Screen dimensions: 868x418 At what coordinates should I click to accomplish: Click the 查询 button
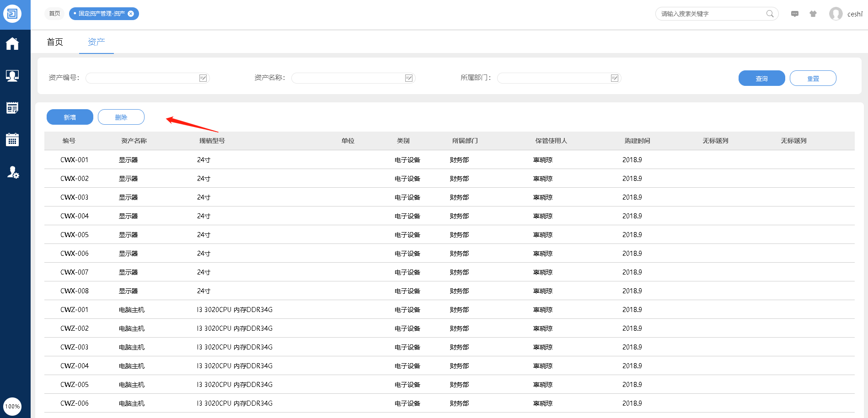(x=761, y=78)
